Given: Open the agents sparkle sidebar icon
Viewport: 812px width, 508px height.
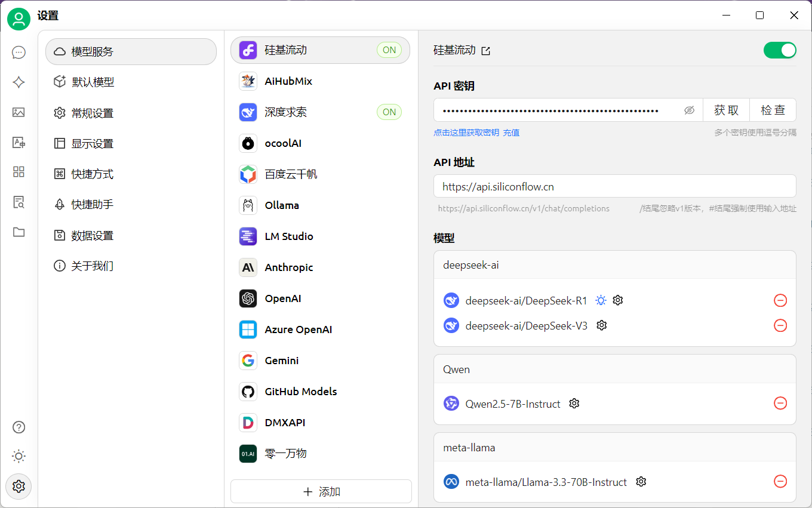Looking at the screenshot, I should 19,82.
